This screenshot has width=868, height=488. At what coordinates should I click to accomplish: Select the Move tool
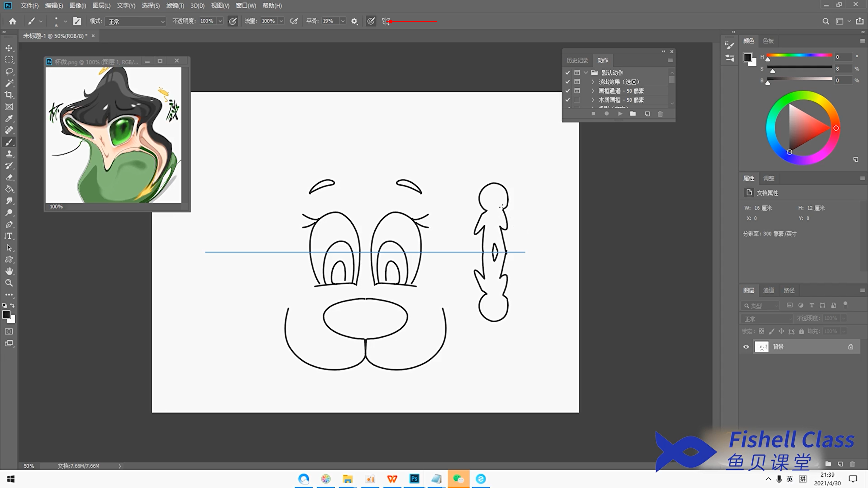pos(9,48)
